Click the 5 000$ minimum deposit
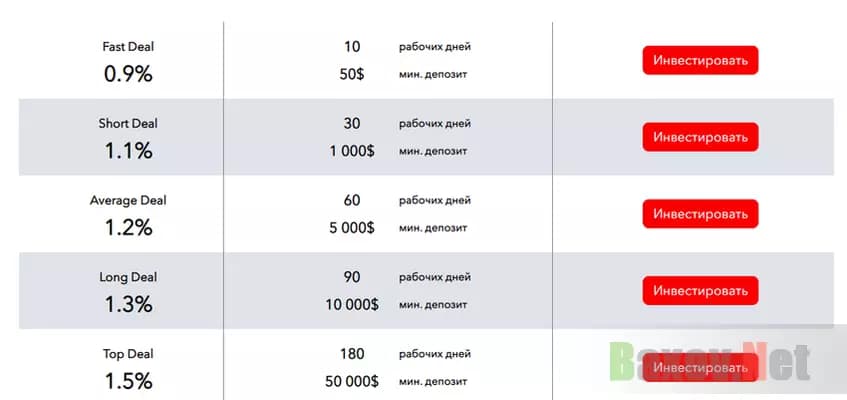 [351, 228]
